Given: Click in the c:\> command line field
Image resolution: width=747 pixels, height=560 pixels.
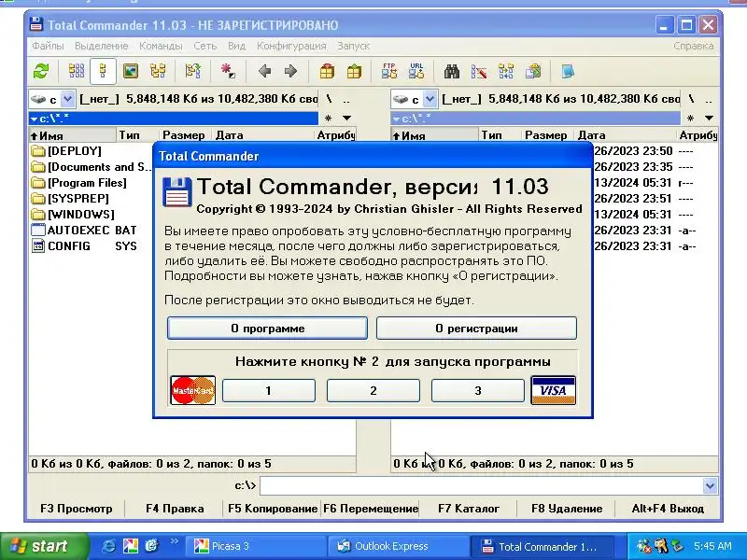Looking at the screenshot, I should (481, 485).
